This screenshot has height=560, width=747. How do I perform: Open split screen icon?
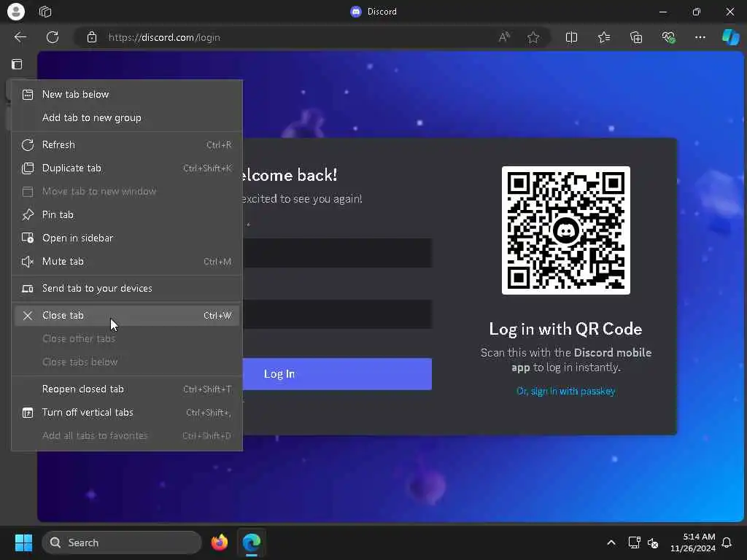coord(571,37)
